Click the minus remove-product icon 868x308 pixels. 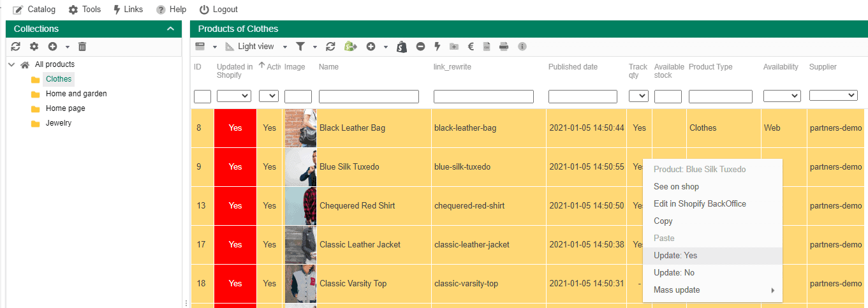click(x=420, y=47)
